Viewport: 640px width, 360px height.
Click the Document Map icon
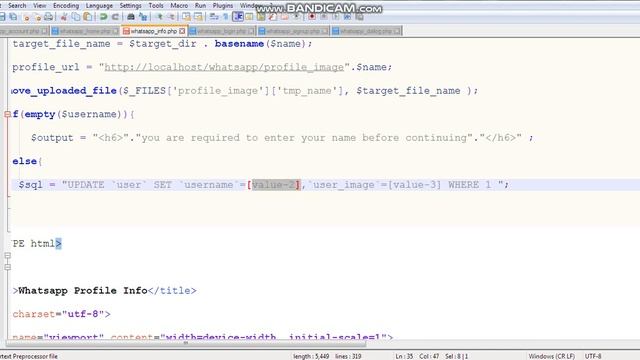point(260,17)
